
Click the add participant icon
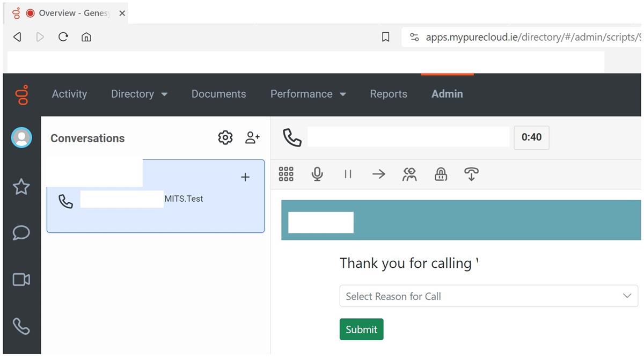[252, 138]
